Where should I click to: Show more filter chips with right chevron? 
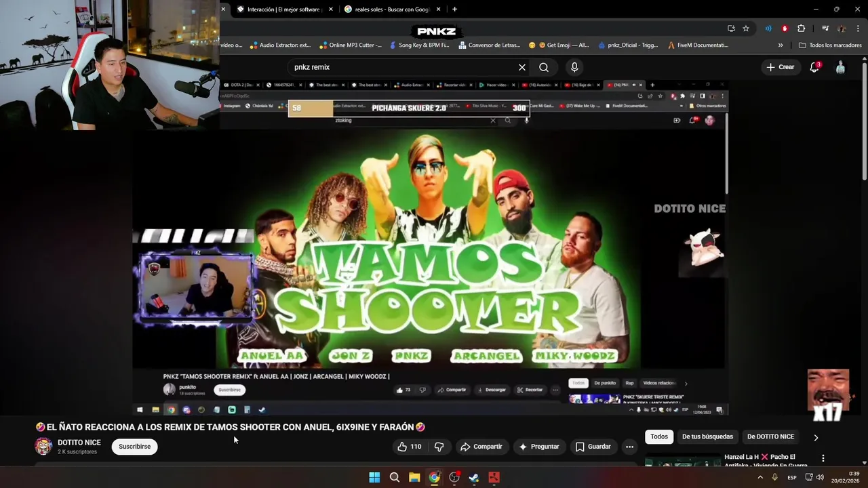(816, 437)
